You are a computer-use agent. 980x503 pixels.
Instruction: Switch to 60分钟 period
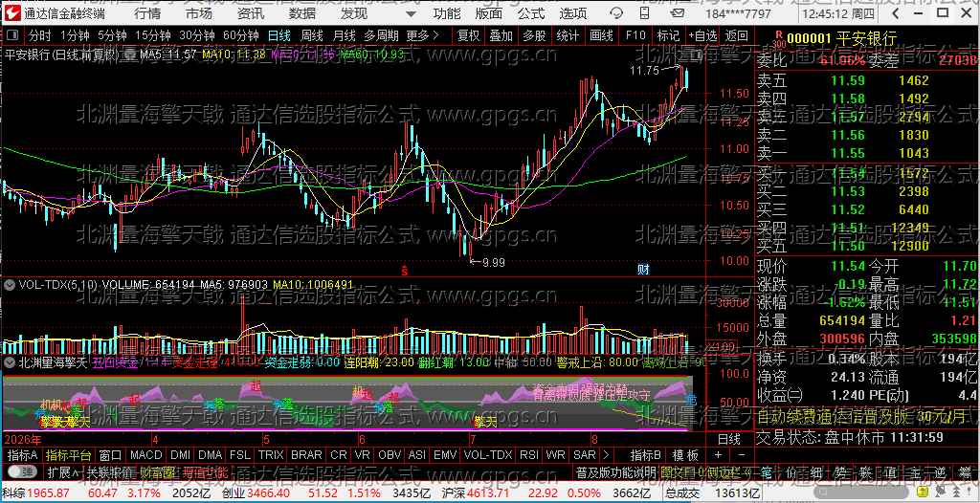[x=241, y=35]
